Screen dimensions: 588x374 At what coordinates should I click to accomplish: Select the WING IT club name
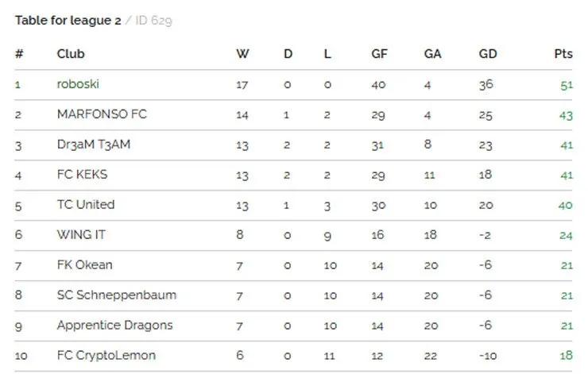coord(81,234)
